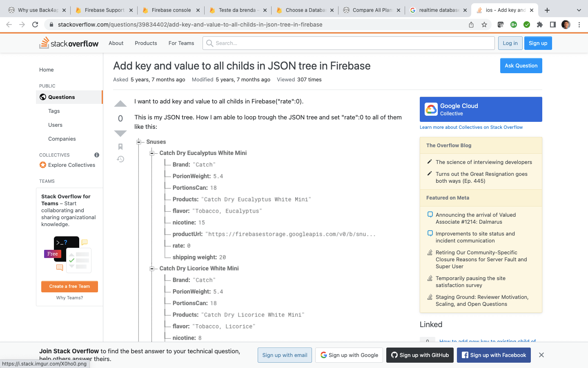Toggle a downvote on the question
This screenshot has height=368, width=588.
[x=120, y=133]
